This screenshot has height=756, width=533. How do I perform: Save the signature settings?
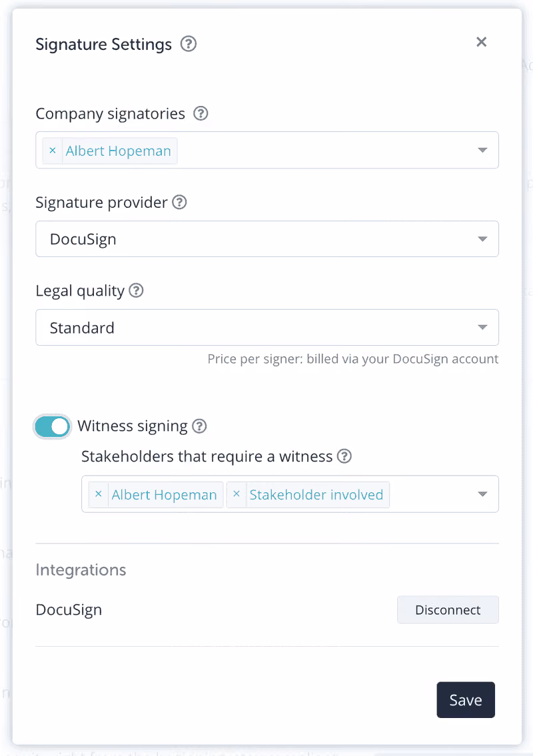[466, 699]
